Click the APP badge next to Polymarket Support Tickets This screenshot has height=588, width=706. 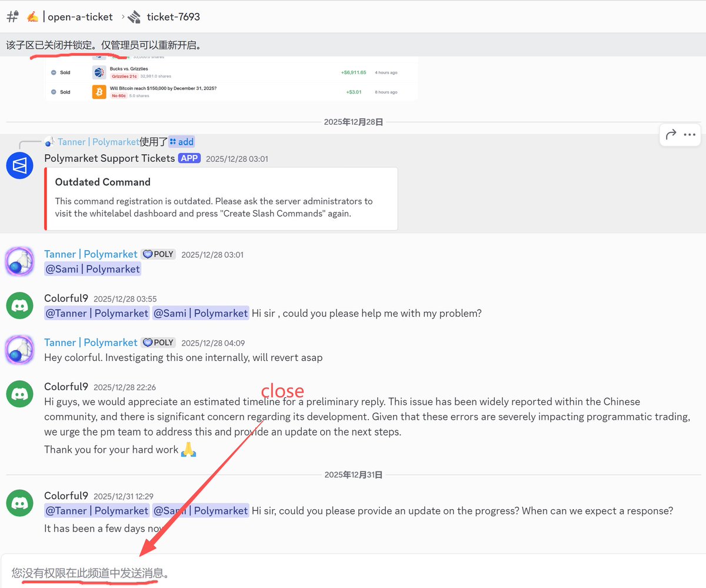189,158
